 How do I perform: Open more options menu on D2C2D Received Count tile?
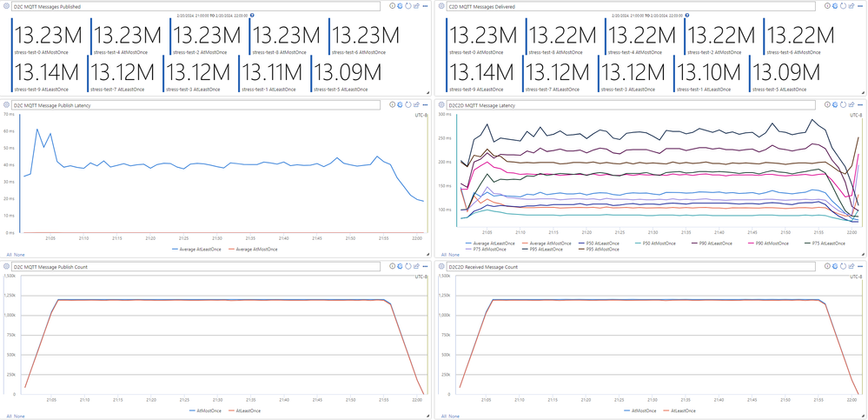859,266
